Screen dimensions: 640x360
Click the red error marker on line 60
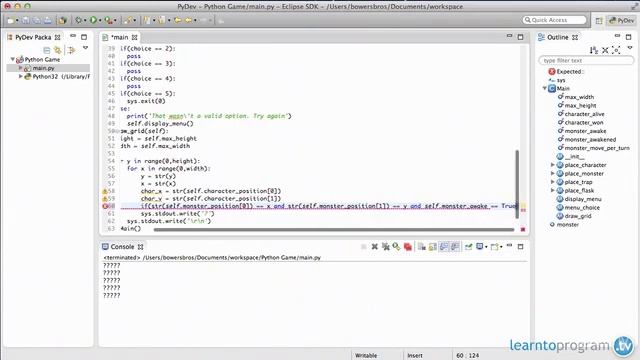click(x=105, y=206)
